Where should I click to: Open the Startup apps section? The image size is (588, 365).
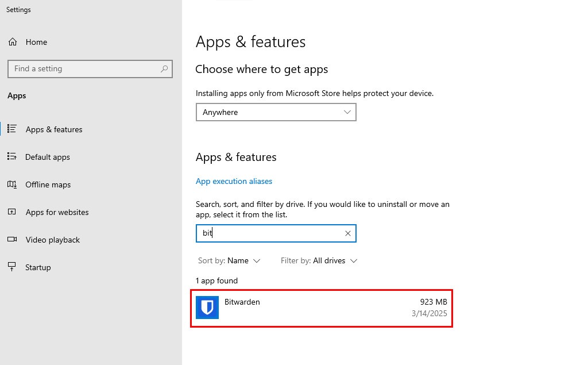38,267
